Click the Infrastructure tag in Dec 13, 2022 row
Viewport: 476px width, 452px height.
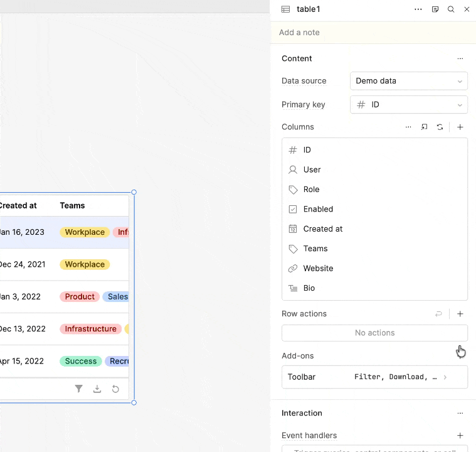pos(90,329)
